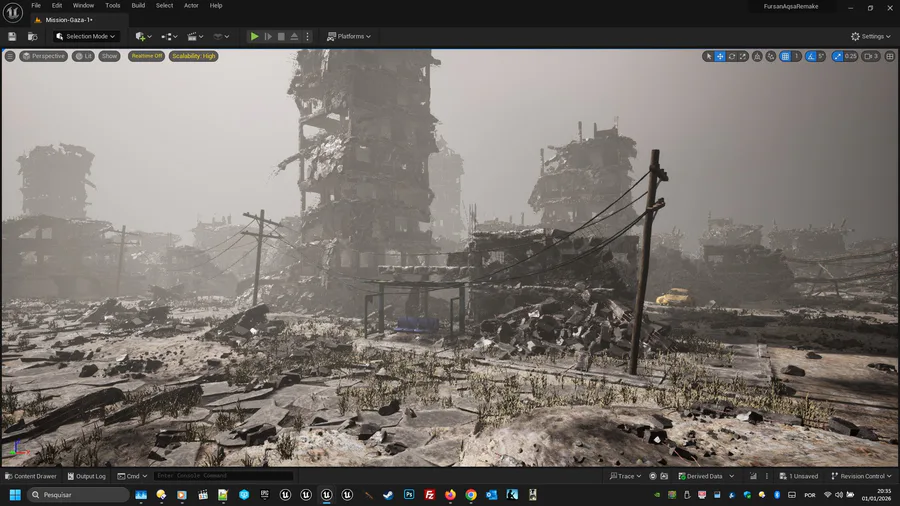This screenshot has height=506, width=900.
Task: Open the Actor menu
Action: point(191,5)
